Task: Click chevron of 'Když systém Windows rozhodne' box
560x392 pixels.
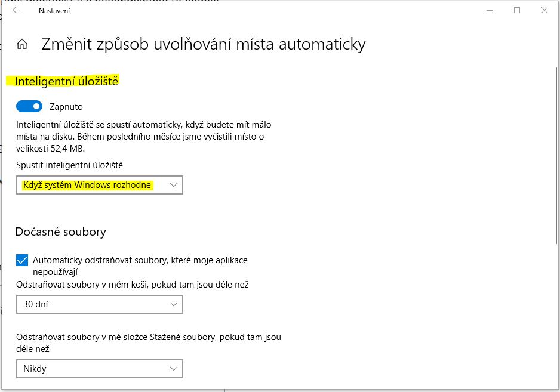Action: 174,185
